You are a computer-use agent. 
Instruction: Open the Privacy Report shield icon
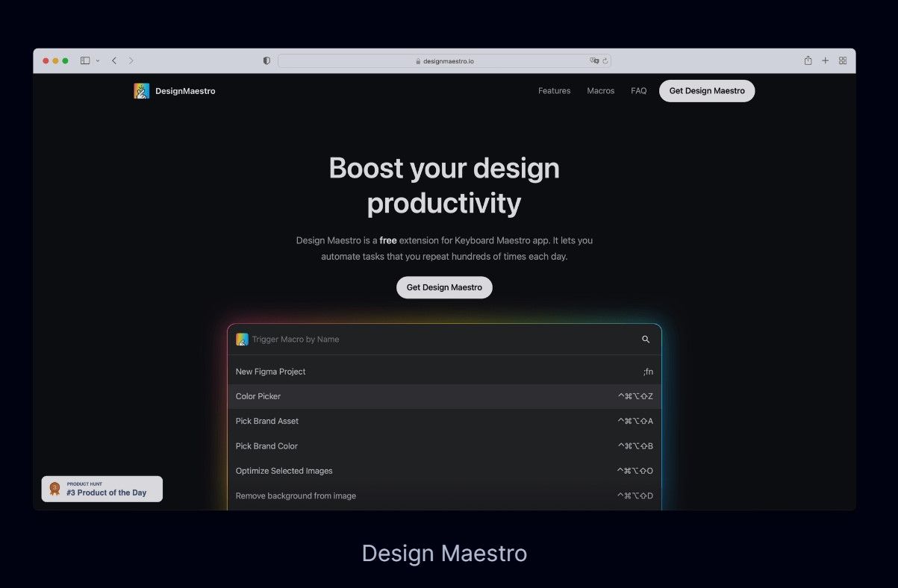(266, 60)
